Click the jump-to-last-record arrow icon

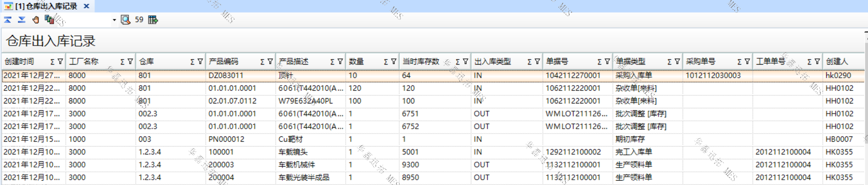pos(22,19)
